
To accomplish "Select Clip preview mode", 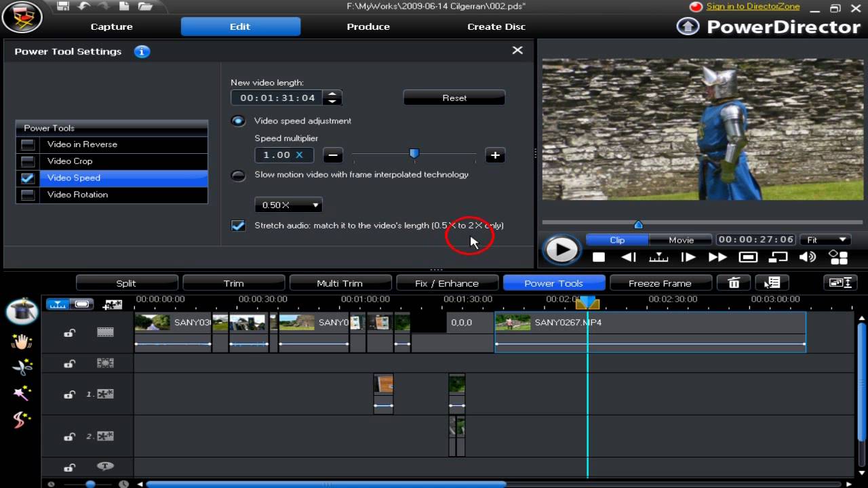I will (x=617, y=240).
